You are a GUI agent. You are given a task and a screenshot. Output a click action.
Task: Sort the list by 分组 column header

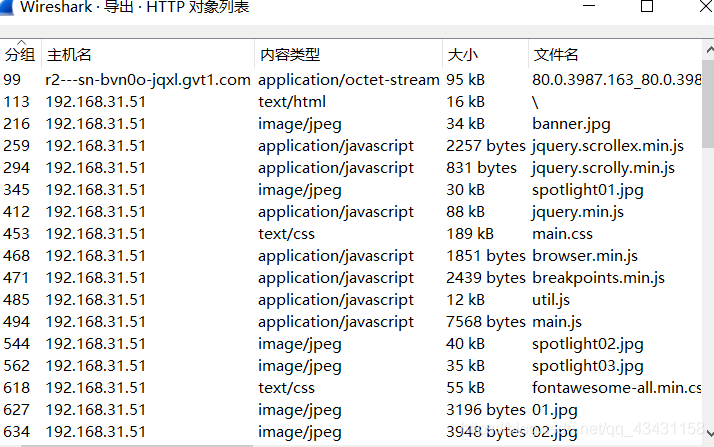(x=20, y=55)
